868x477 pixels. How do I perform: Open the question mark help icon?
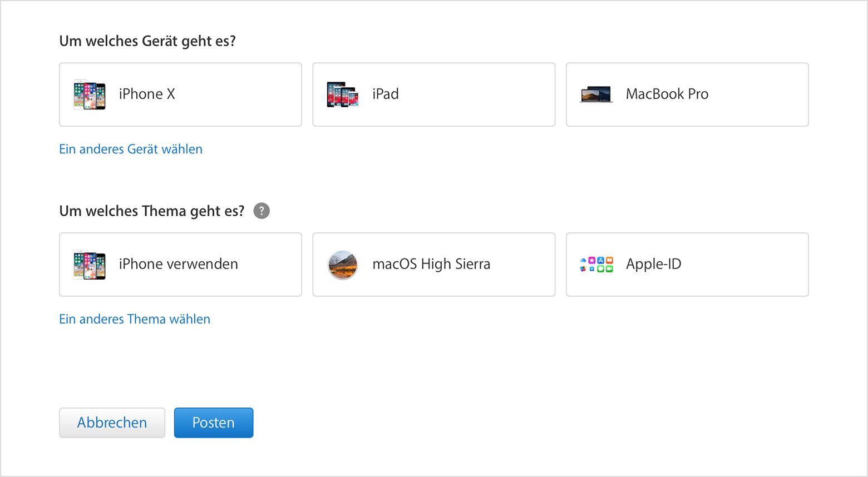[262, 211]
